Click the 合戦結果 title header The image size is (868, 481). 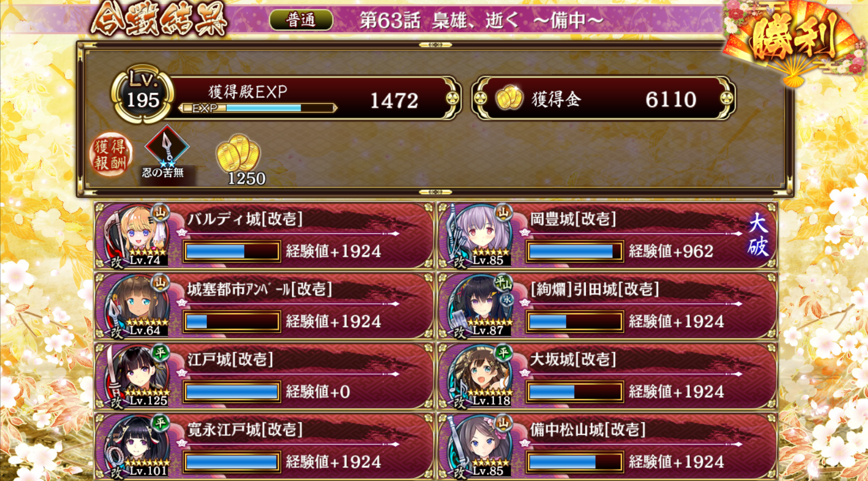[x=159, y=20]
